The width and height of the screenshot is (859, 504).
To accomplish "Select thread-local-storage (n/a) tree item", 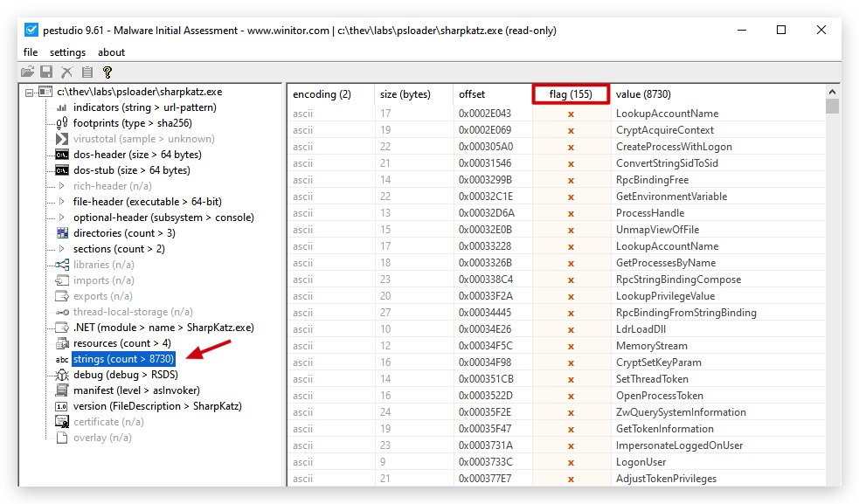I will [x=133, y=312].
